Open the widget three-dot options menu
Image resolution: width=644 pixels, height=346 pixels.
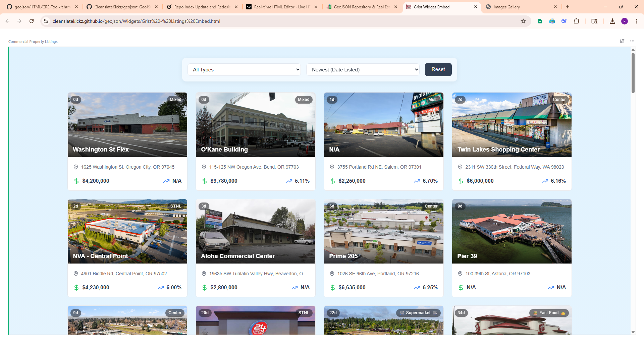coord(632,41)
